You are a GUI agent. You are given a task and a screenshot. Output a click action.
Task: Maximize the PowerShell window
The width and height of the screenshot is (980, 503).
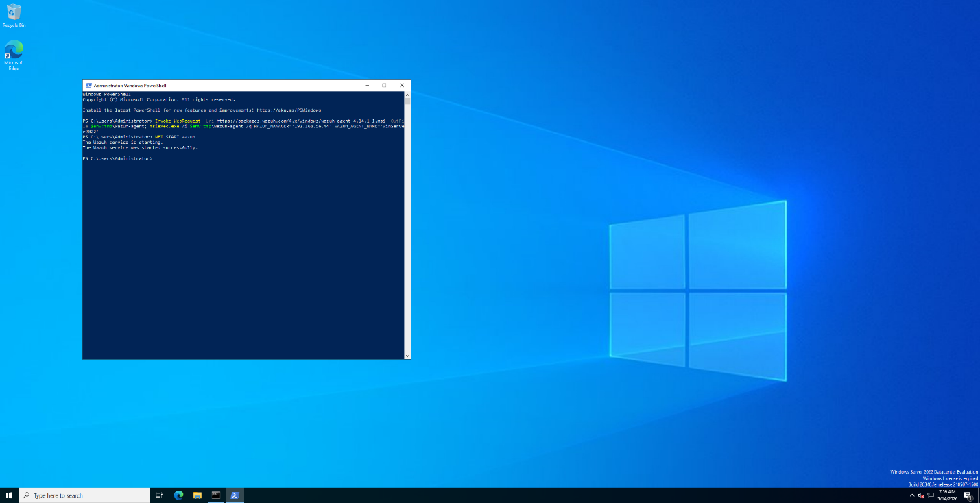[x=384, y=86]
